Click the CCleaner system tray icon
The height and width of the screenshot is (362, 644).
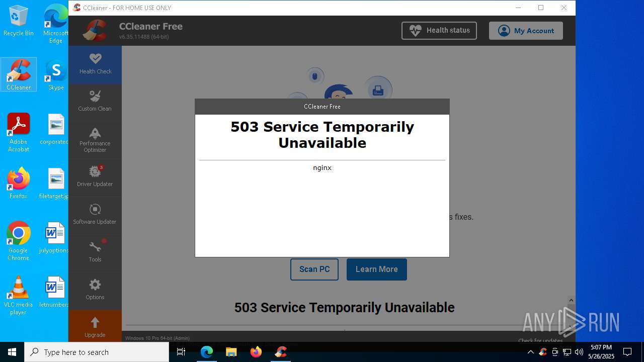(543, 352)
